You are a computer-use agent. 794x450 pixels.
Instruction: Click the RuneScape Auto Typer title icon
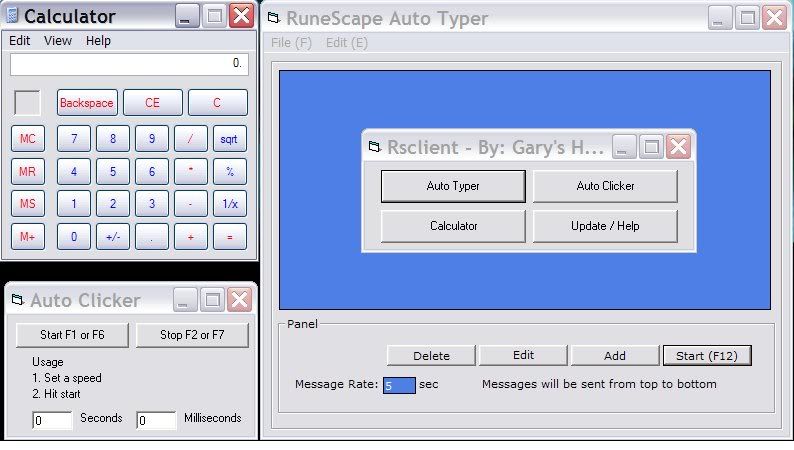273,18
